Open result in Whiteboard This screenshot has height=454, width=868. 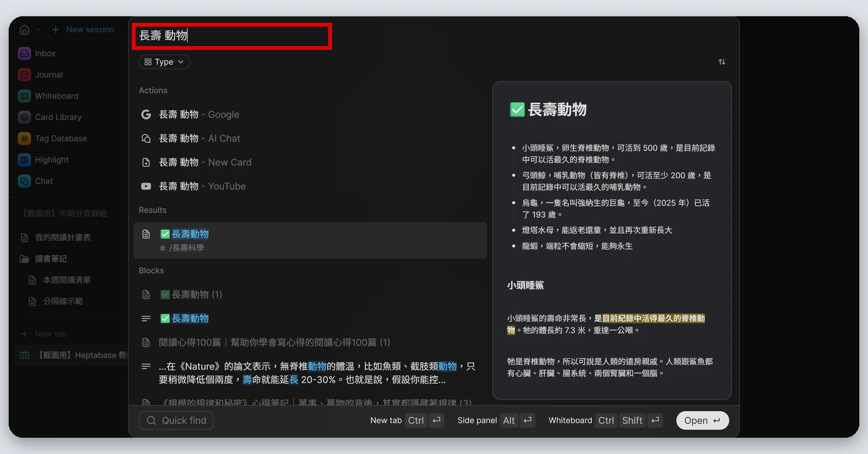point(605,420)
